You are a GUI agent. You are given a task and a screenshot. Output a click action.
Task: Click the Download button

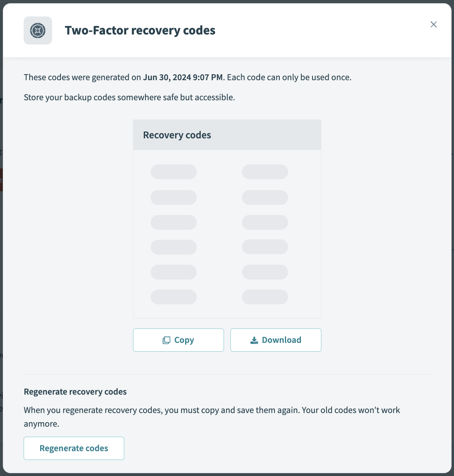coord(276,340)
